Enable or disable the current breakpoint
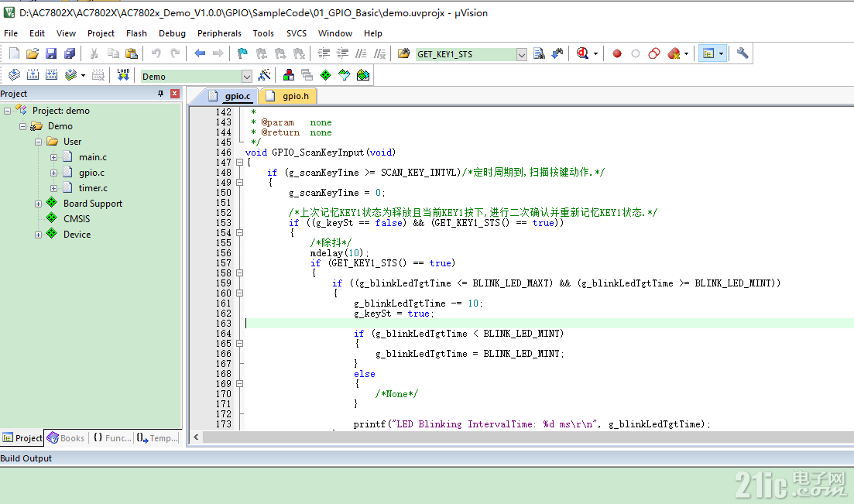The width and height of the screenshot is (854, 504). point(635,53)
